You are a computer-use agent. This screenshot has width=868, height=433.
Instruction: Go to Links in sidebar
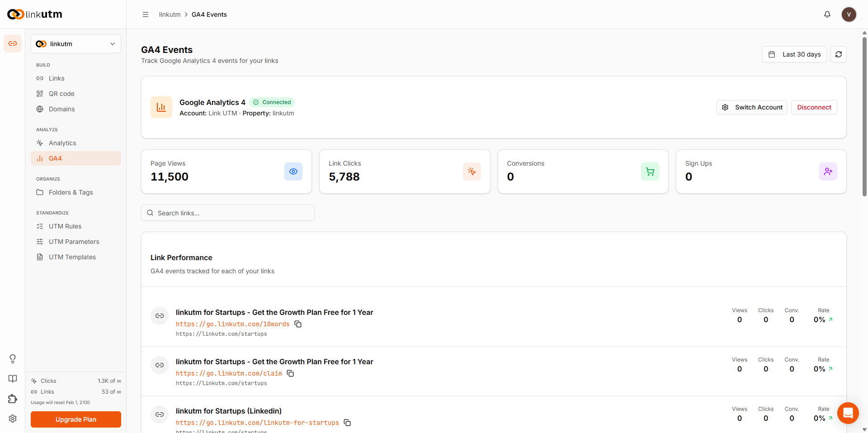pos(76,78)
